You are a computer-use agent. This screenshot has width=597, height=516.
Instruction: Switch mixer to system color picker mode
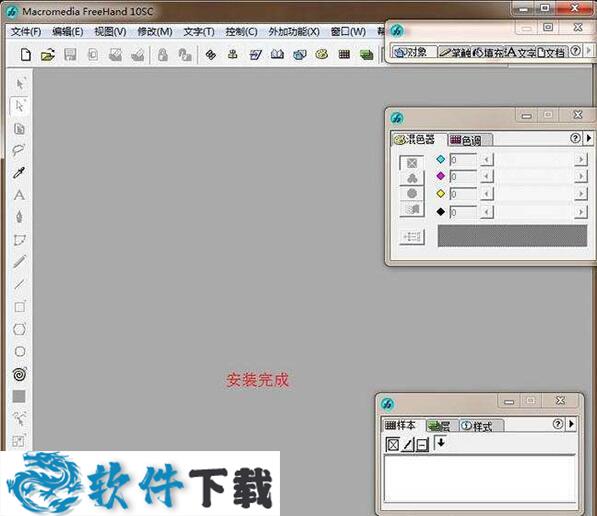(412, 209)
